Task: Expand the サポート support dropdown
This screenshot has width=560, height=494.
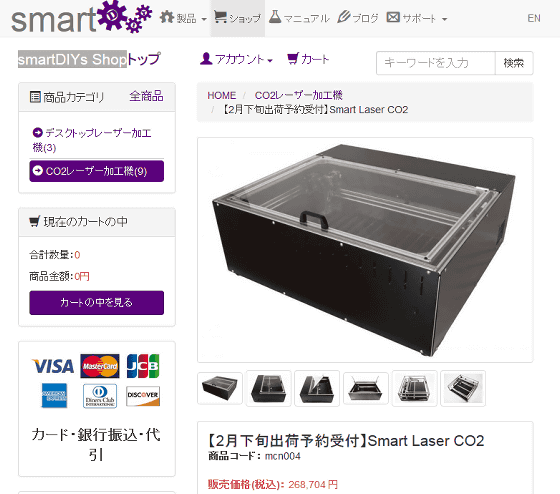Action: tap(417, 18)
